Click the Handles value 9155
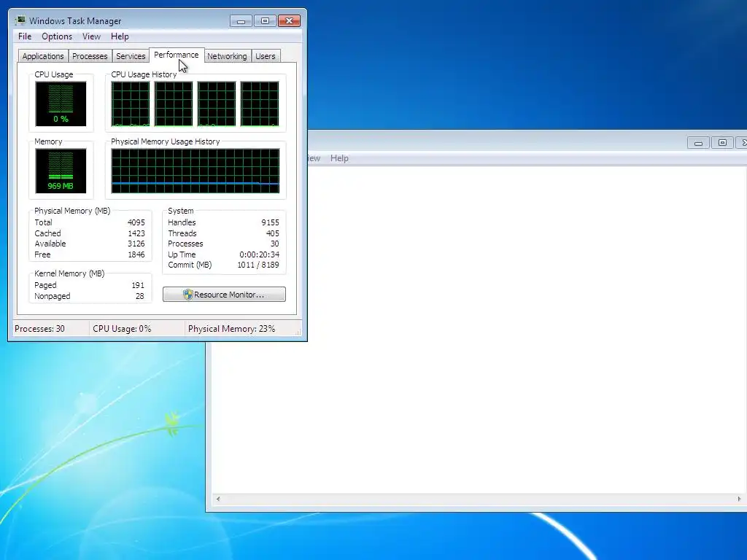Viewport: 747px width, 560px height. tap(270, 222)
